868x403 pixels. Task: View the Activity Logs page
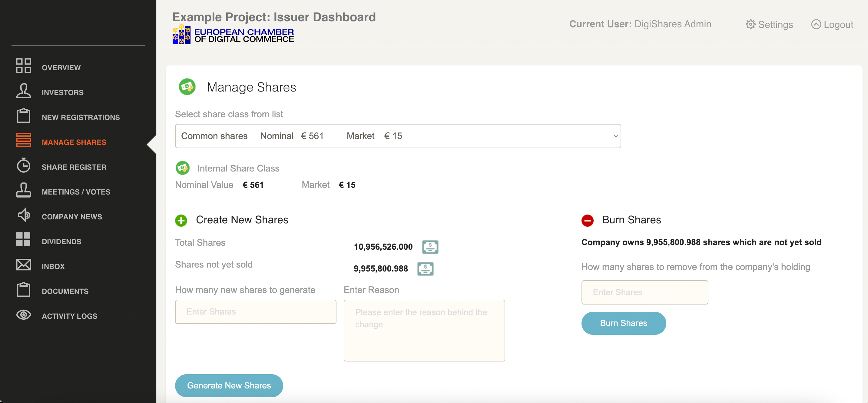69,316
